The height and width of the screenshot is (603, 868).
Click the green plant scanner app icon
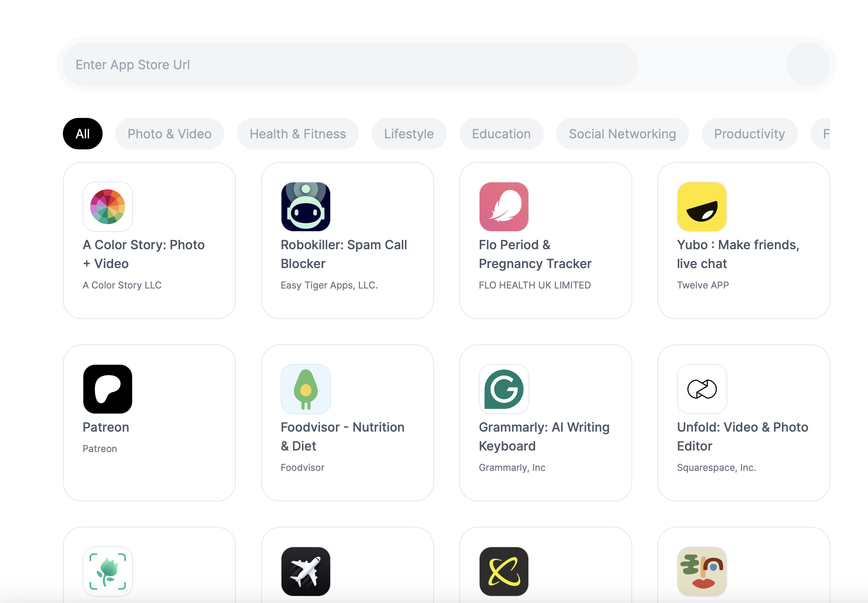tap(108, 572)
